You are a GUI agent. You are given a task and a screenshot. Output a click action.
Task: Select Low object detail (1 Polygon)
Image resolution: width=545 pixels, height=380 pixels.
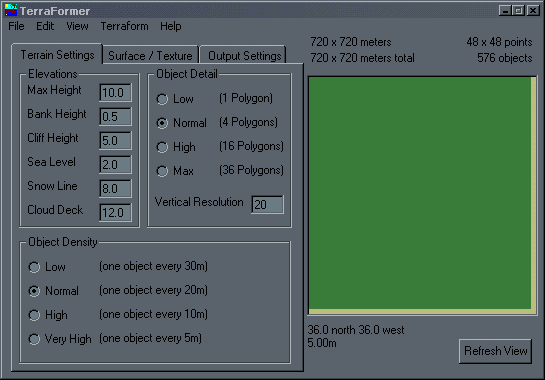(162, 99)
